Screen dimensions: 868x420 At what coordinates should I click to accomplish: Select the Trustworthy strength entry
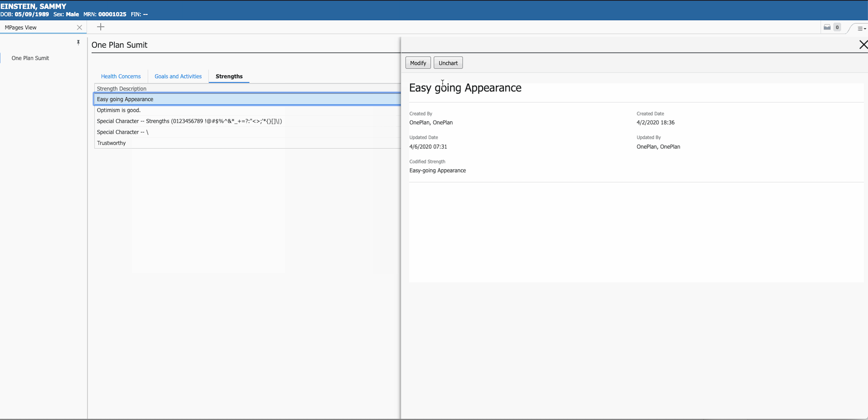click(x=111, y=143)
